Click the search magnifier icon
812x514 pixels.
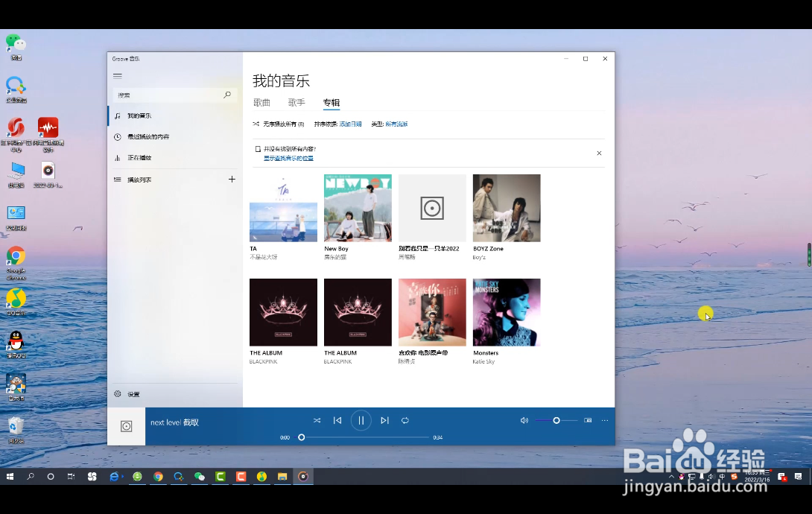click(226, 95)
